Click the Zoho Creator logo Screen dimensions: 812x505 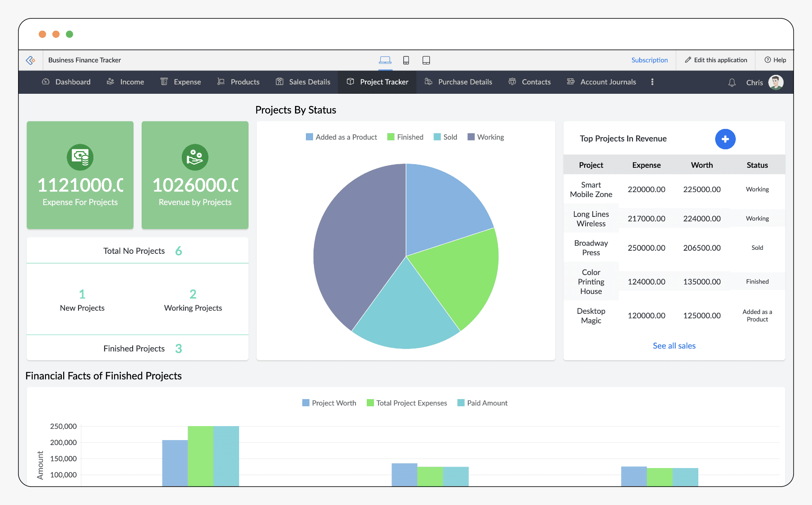tap(31, 60)
